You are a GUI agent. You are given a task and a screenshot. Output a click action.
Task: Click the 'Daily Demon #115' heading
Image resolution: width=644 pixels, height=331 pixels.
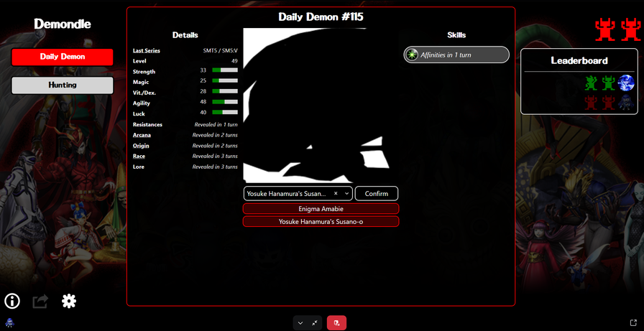(321, 17)
